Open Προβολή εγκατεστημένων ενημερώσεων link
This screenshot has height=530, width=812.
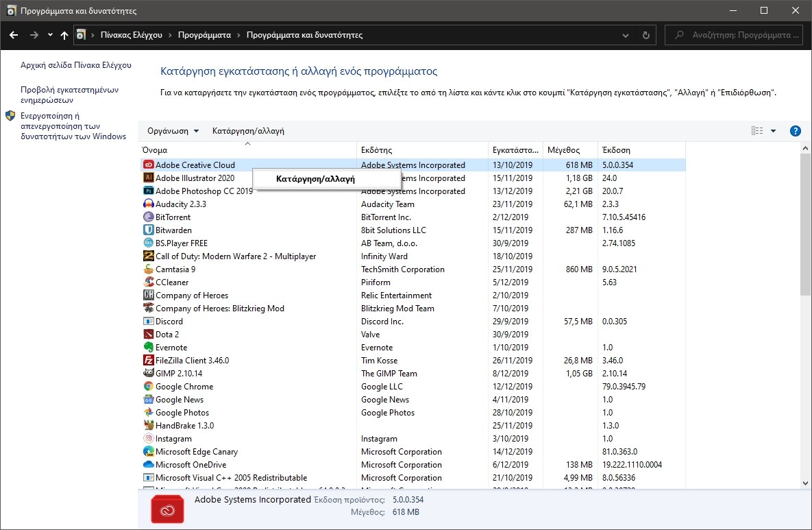pyautogui.click(x=70, y=95)
